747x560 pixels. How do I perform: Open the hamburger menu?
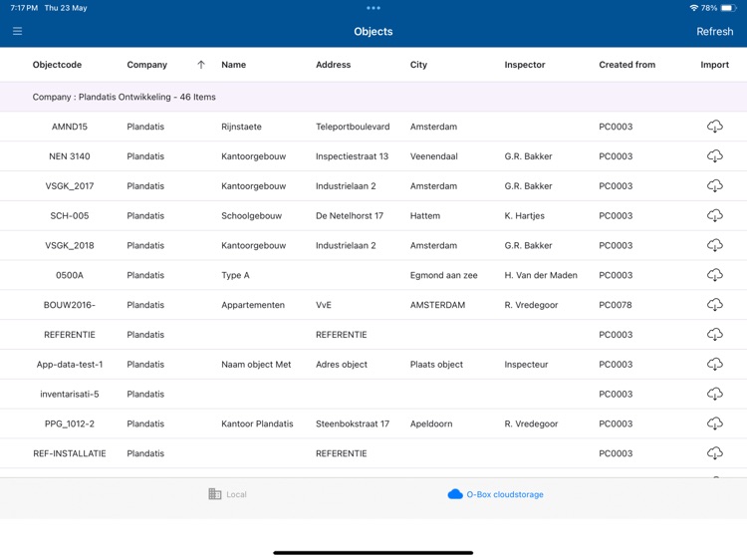click(18, 32)
